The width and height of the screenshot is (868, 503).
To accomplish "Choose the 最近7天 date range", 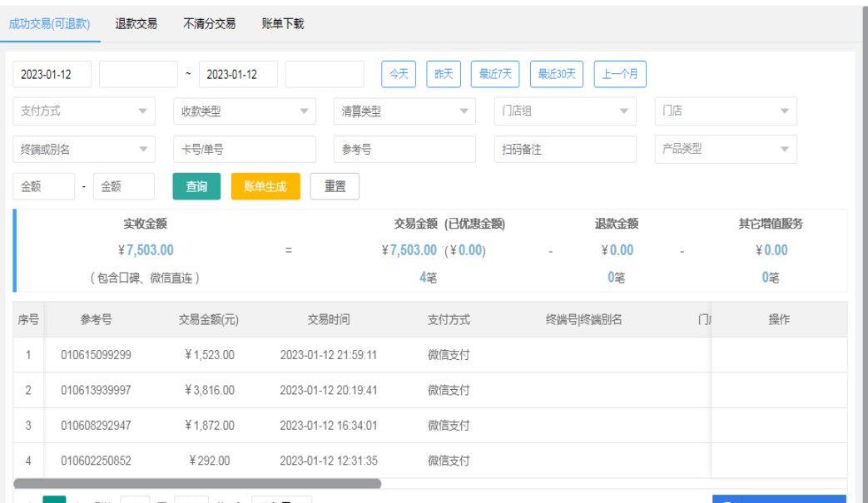I will click(x=495, y=74).
